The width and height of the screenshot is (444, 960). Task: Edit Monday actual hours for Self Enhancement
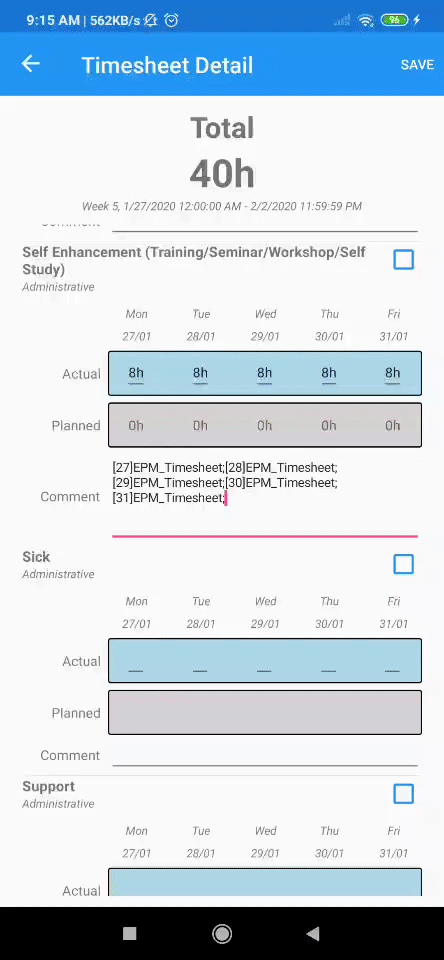[136, 373]
